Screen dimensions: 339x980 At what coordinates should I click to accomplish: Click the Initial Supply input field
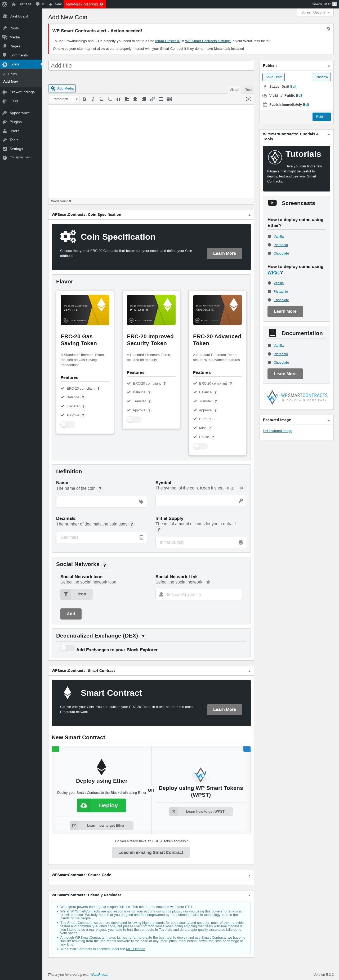pyautogui.click(x=201, y=542)
